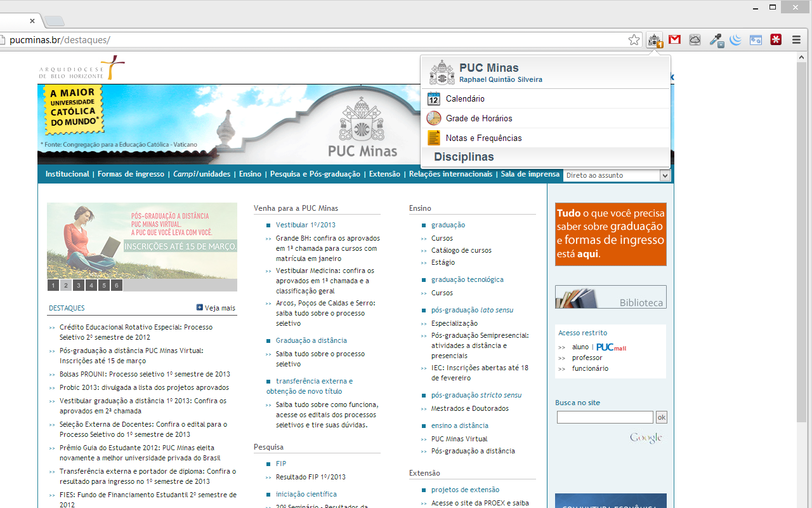Open the PUC Minas Virtual link
812x508 pixels.
tap(459, 439)
